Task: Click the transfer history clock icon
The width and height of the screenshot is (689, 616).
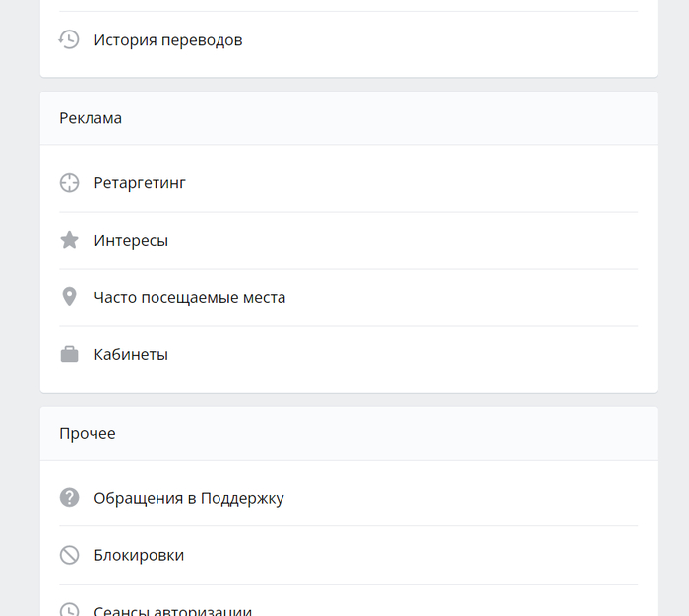Action: point(69,40)
